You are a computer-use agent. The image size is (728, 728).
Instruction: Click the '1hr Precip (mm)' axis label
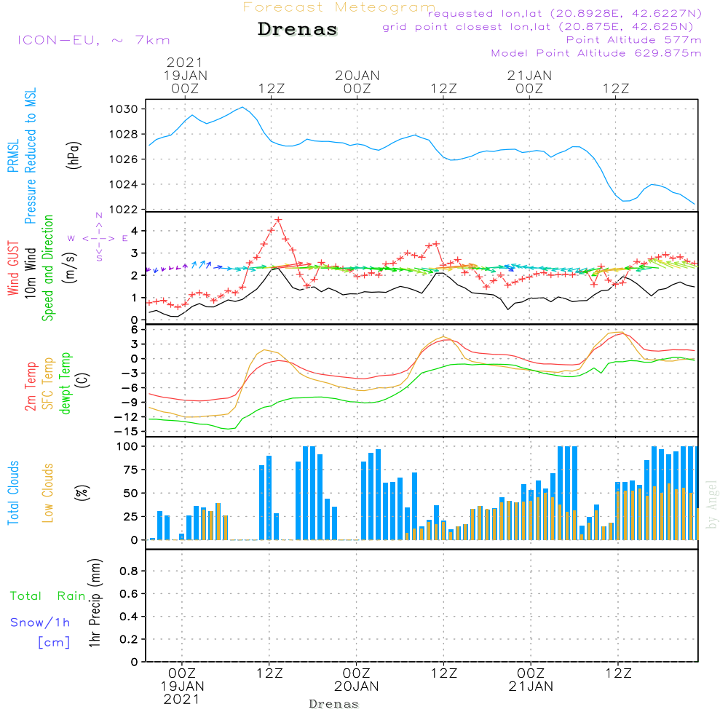[95, 603]
